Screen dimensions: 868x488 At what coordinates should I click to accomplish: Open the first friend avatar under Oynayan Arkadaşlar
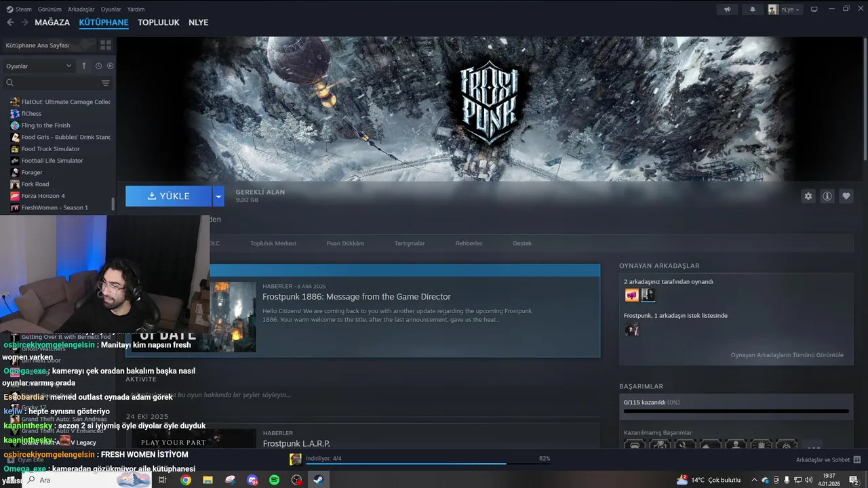point(631,295)
